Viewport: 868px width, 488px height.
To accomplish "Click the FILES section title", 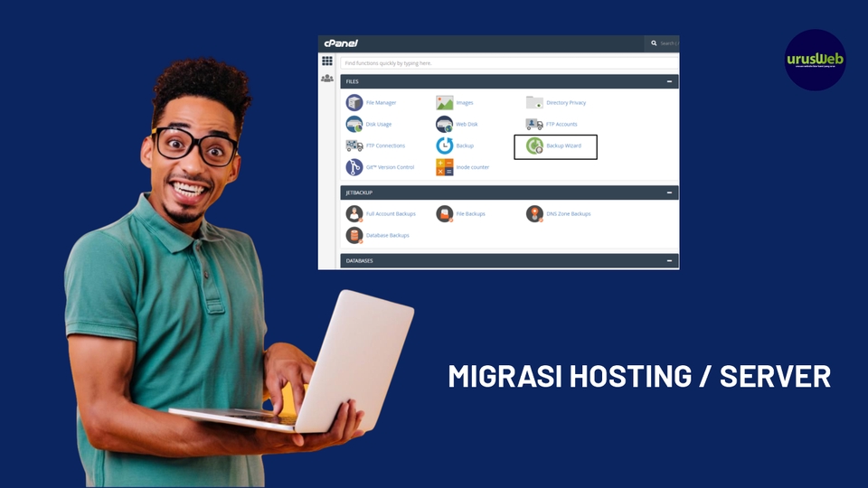I will [x=352, y=82].
